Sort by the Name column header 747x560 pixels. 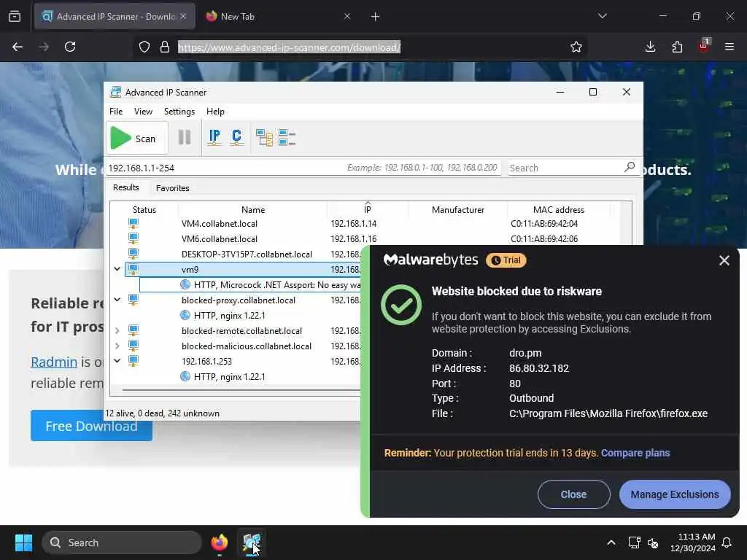pyautogui.click(x=253, y=209)
